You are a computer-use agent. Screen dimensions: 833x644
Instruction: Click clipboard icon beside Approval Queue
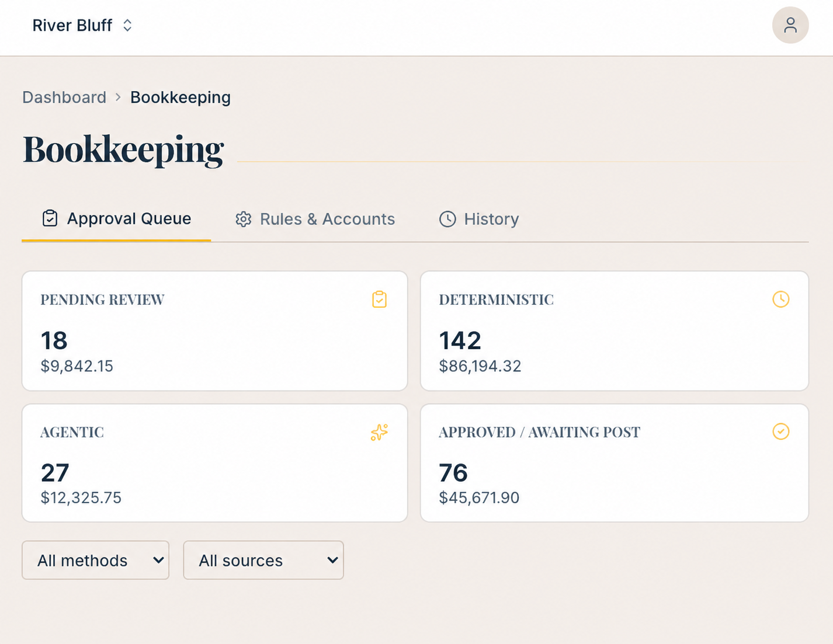(x=50, y=218)
